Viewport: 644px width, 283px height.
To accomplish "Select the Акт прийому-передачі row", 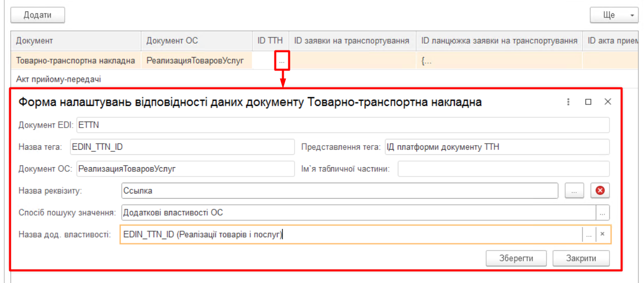I will point(58,79).
